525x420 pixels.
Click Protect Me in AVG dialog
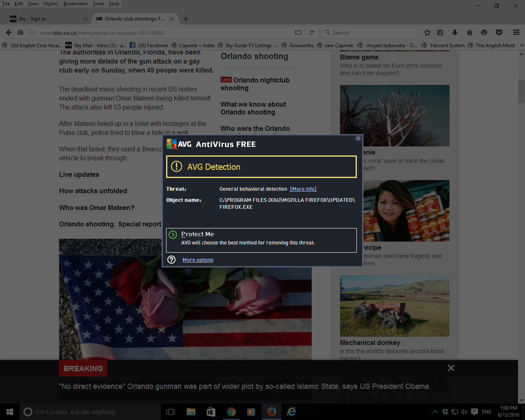(261, 240)
